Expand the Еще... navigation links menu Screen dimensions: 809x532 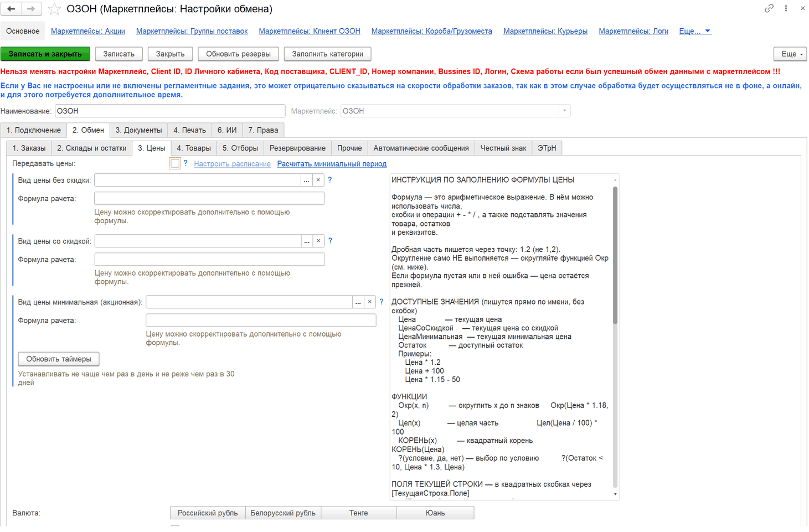[x=695, y=31]
